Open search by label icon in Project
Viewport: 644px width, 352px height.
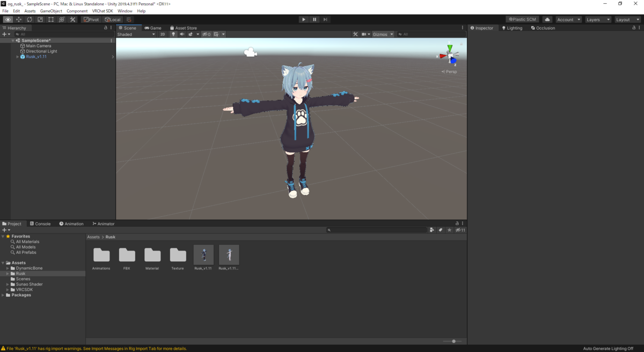[441, 230]
